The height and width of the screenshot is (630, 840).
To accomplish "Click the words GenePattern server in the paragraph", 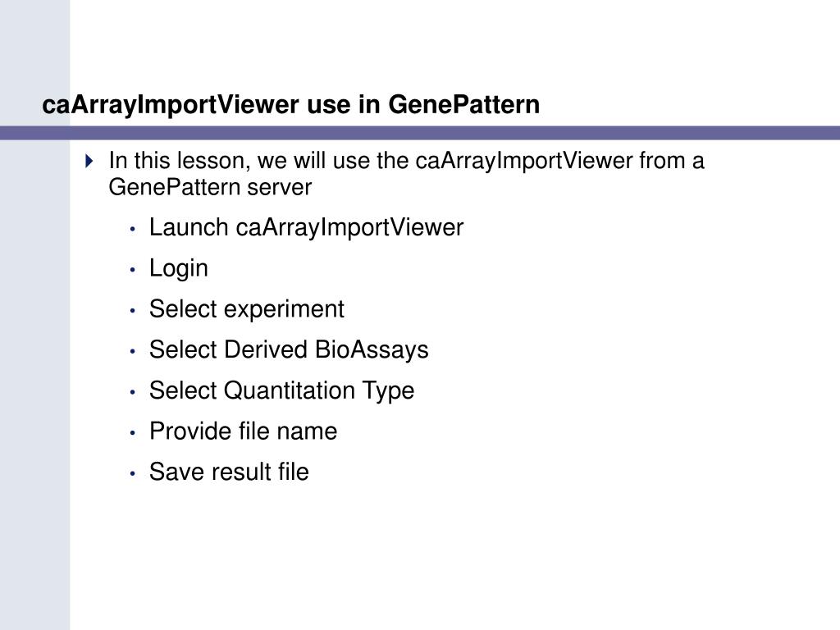I will [x=210, y=188].
